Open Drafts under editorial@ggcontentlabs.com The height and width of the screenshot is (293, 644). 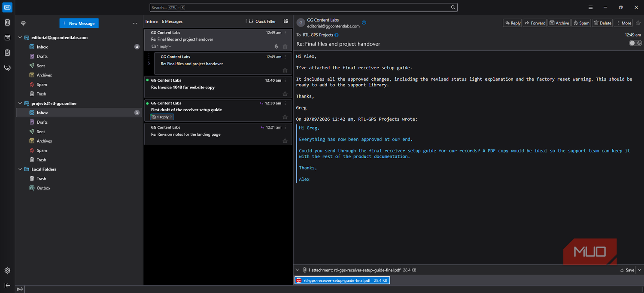click(x=79, y=56)
